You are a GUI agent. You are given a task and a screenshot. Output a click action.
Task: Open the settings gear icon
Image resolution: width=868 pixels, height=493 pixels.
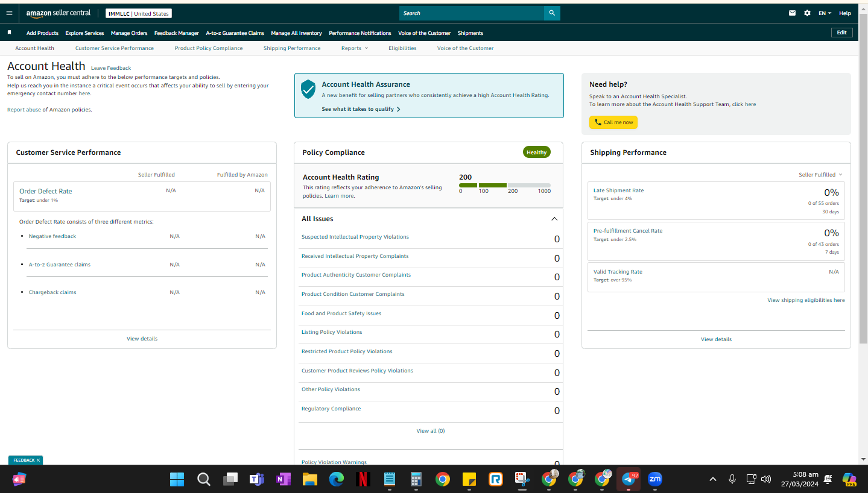coord(807,13)
